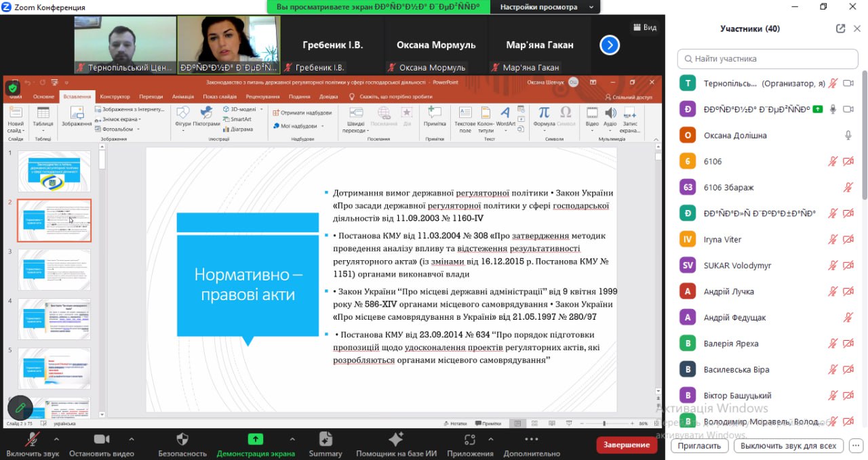Click the Формула pi icon
Screen dimensions: 868x460
pyautogui.click(x=544, y=114)
